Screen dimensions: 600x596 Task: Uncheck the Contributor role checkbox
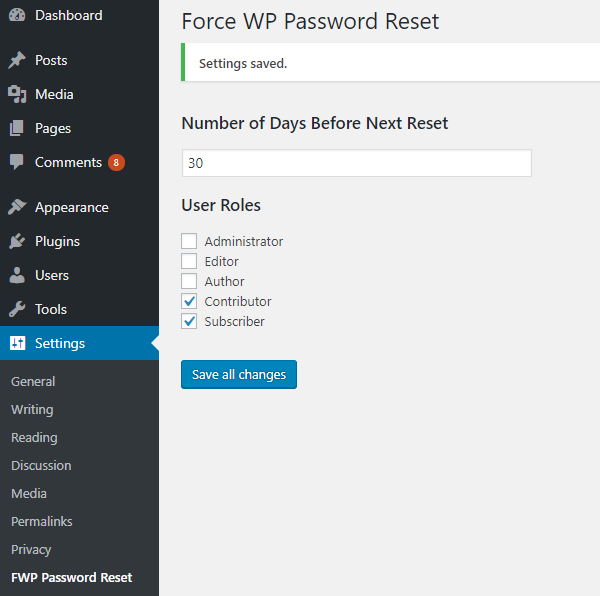189,301
